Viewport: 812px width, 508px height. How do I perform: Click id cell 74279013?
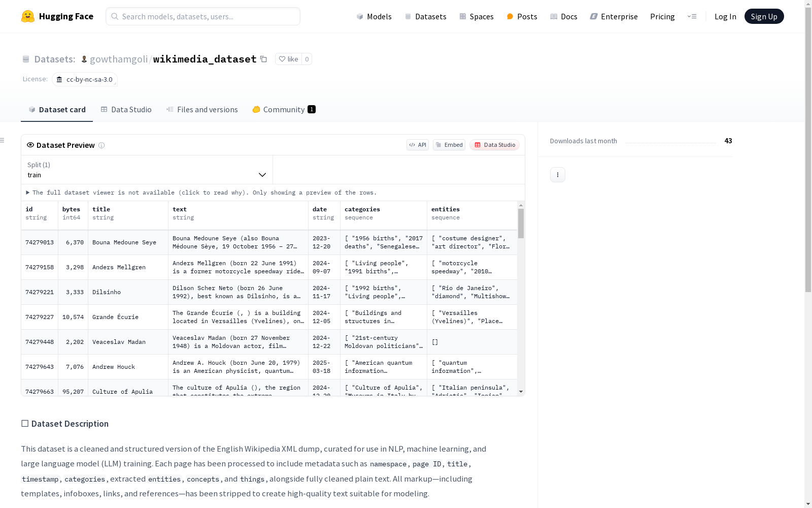[40, 242]
